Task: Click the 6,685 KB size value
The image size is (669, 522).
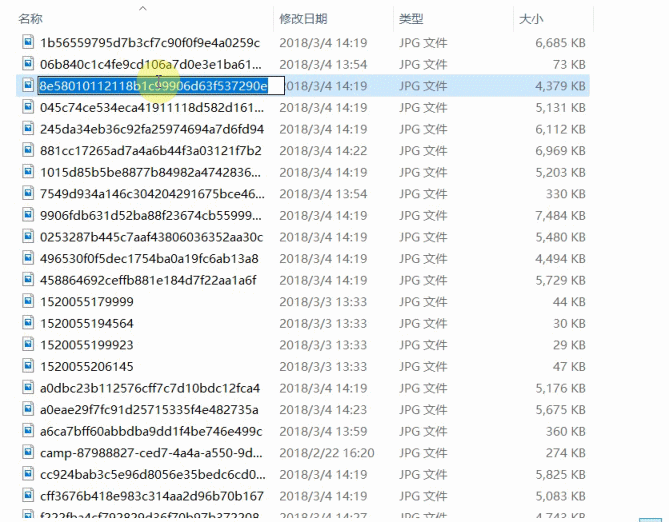Action: (560, 43)
